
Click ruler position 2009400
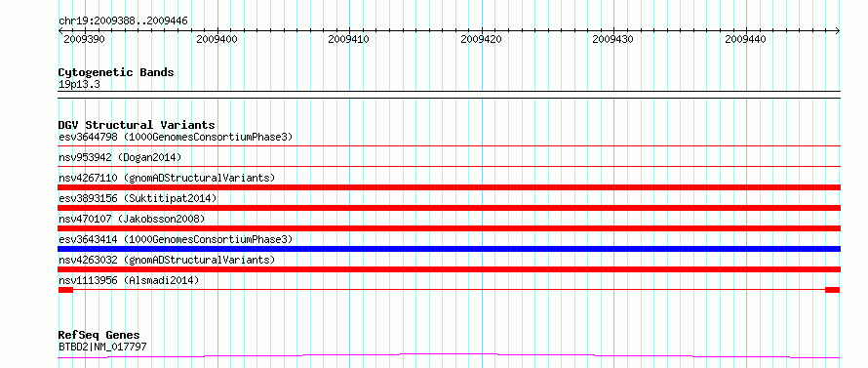tap(217, 39)
